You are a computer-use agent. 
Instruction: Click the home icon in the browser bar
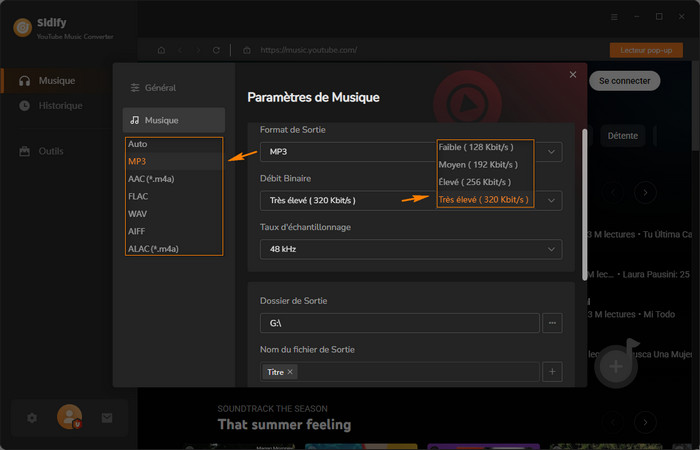pos(161,50)
